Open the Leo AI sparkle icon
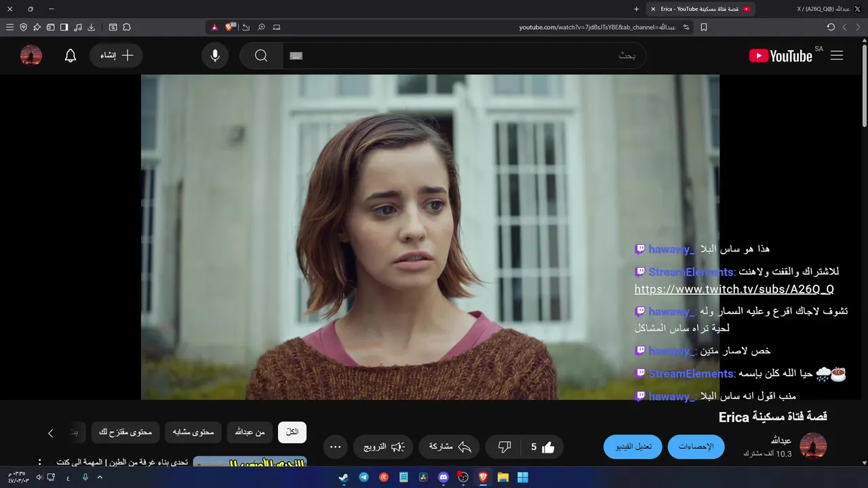This screenshot has width=868, height=488. pos(37,27)
